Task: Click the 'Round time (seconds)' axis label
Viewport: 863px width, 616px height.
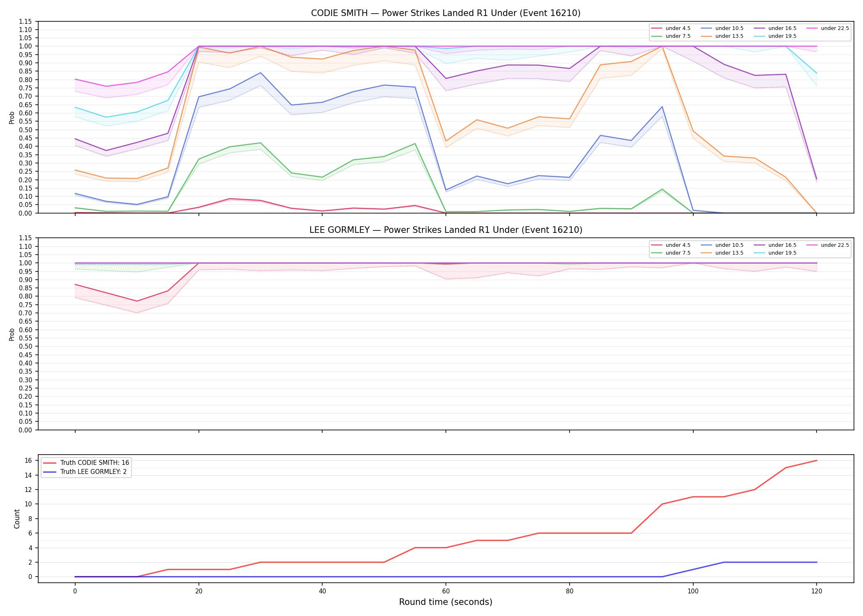Action: [x=445, y=602]
